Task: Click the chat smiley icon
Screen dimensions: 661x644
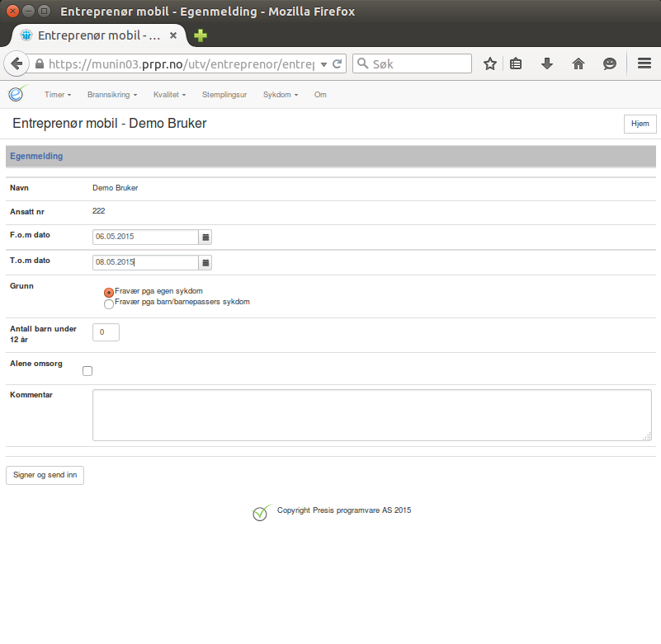Action: pyautogui.click(x=610, y=64)
